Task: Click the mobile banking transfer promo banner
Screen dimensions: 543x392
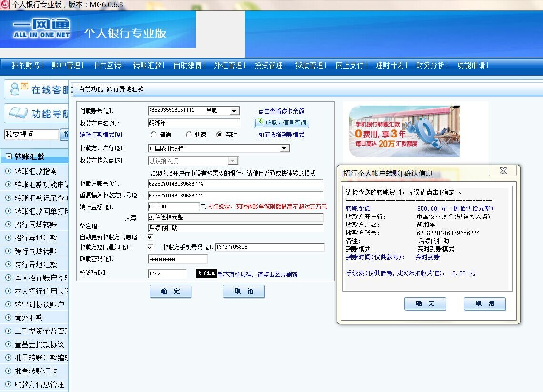Action: click(x=404, y=131)
